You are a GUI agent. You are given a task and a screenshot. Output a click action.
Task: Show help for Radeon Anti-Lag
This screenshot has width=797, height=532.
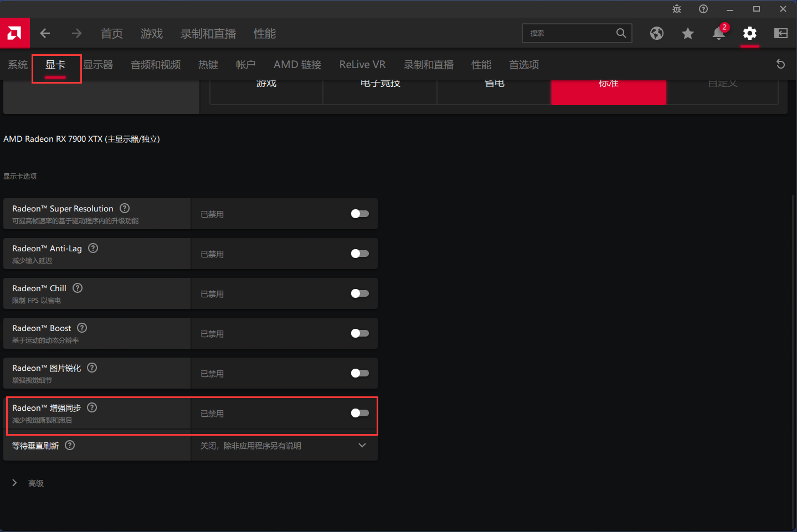click(x=93, y=248)
